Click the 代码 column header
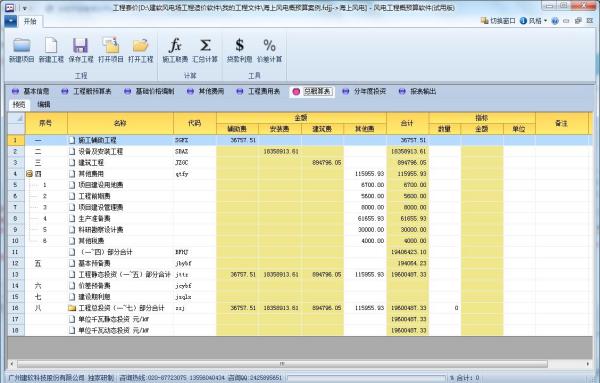Viewport: 600px width, 383px height. [195, 123]
